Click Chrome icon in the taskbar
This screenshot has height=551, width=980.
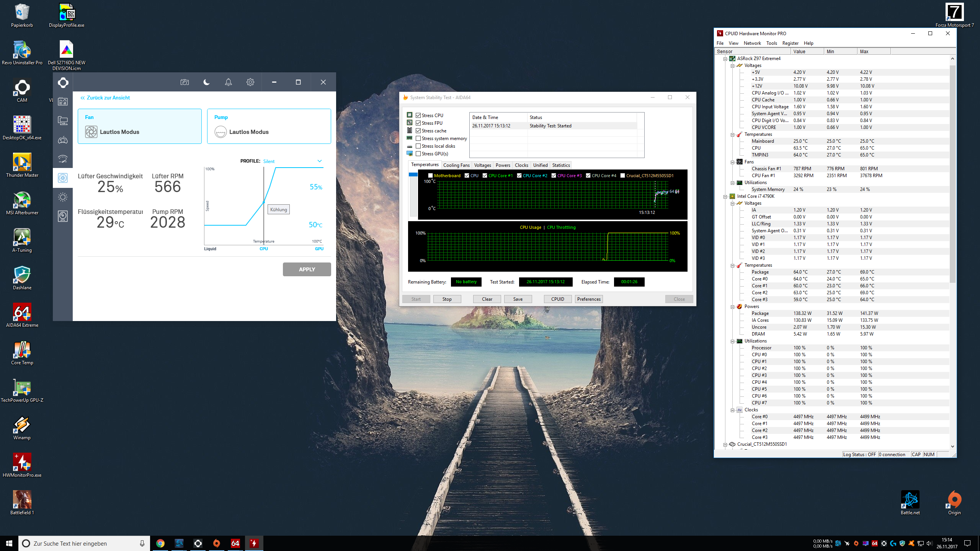160,543
